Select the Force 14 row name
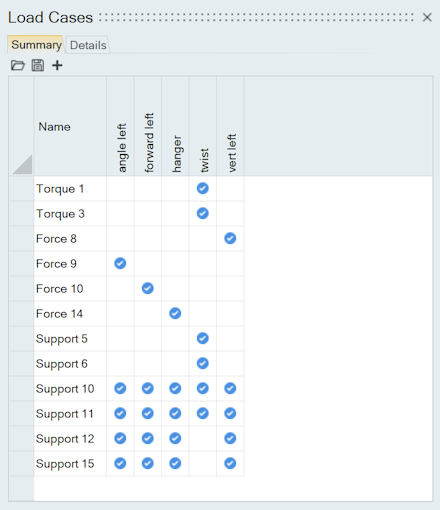Screen dimensions: 440x510 [60, 314]
